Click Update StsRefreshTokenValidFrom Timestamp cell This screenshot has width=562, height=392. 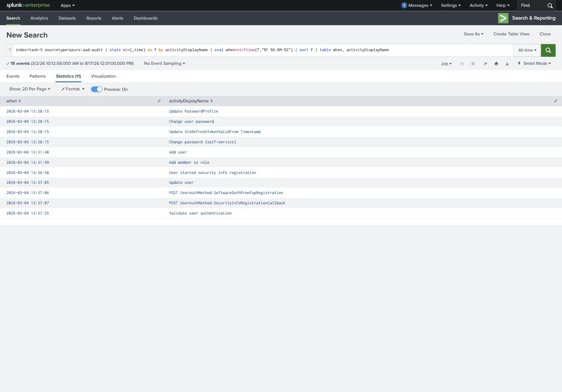point(215,132)
